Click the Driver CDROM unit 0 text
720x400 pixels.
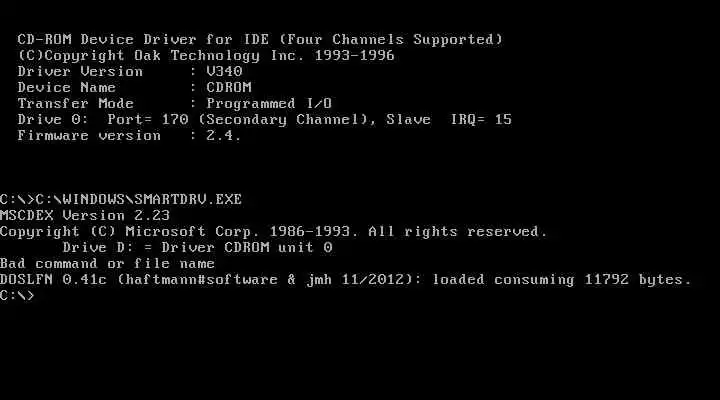point(247,248)
